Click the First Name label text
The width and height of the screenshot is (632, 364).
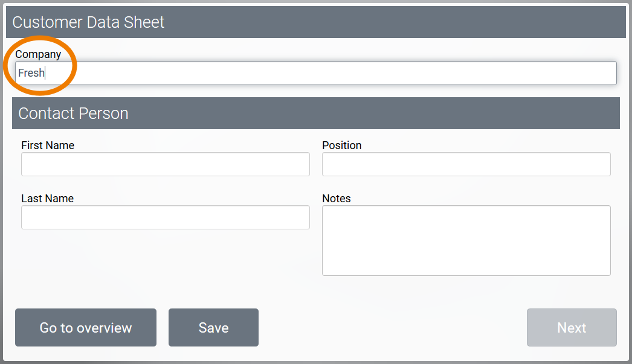(48, 145)
